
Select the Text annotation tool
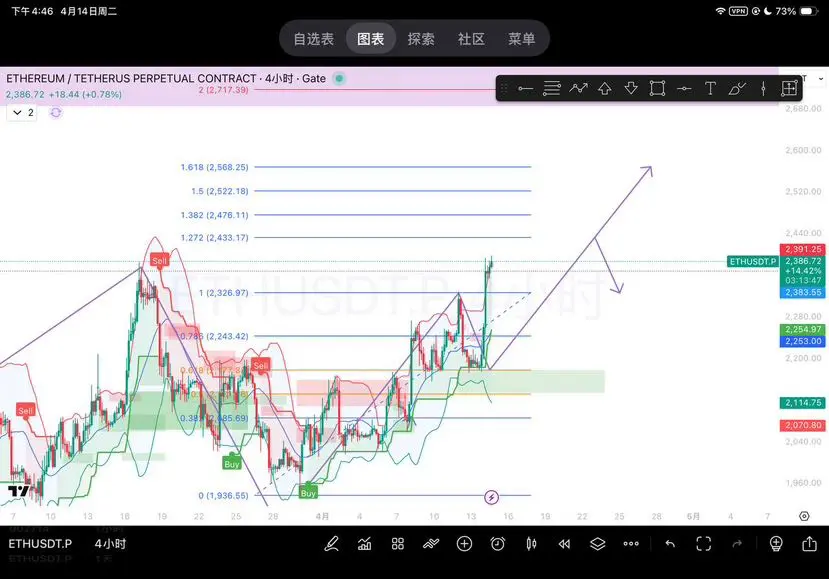click(x=710, y=88)
